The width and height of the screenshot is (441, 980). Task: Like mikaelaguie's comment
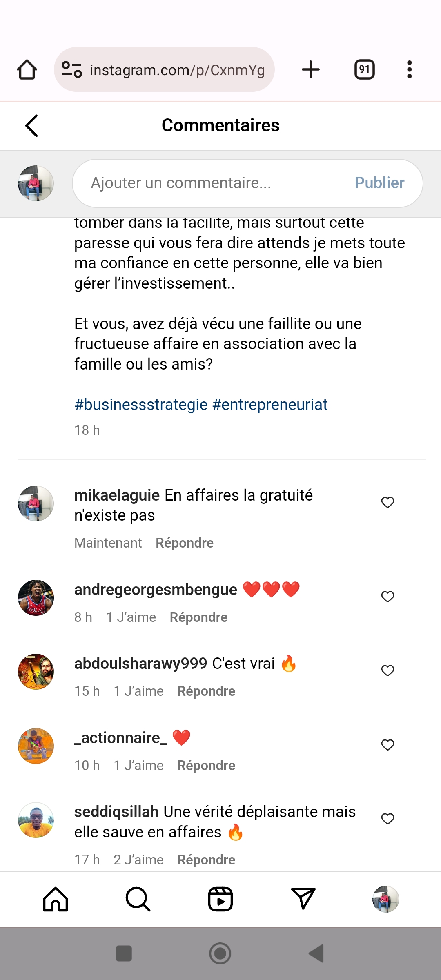click(x=388, y=502)
